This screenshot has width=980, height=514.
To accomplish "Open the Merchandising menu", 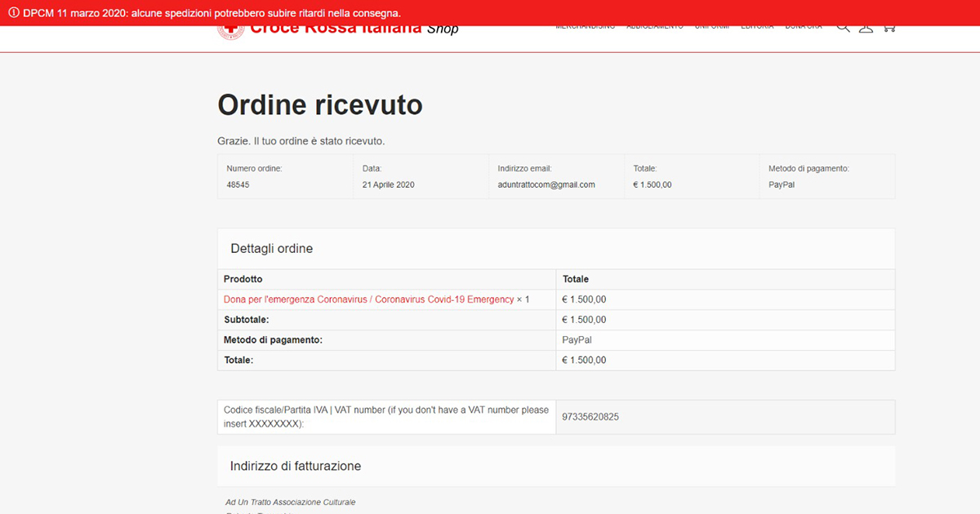I will (x=586, y=28).
